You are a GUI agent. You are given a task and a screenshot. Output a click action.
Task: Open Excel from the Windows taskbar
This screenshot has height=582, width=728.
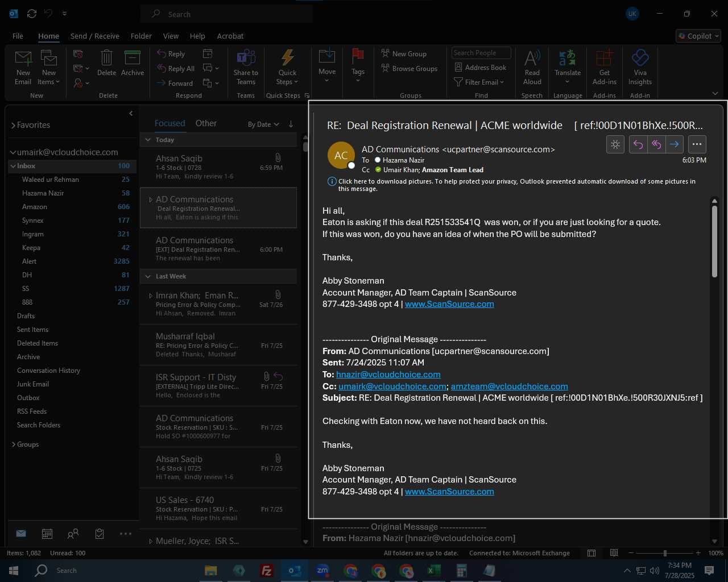[433, 571]
